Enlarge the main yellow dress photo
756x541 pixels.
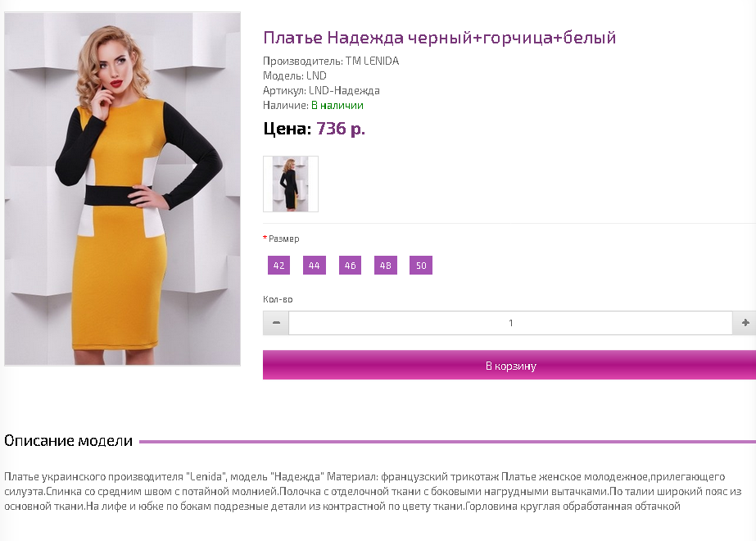click(123, 189)
